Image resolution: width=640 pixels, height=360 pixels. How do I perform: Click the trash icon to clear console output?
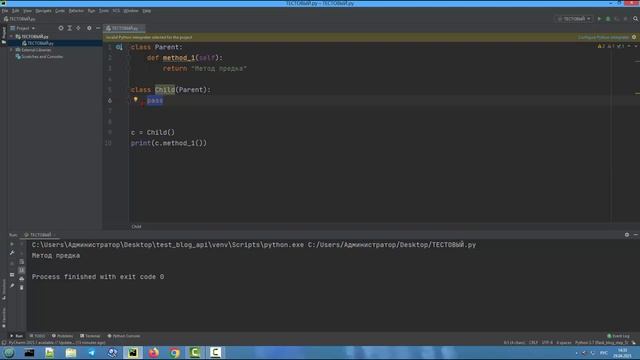coord(22,288)
